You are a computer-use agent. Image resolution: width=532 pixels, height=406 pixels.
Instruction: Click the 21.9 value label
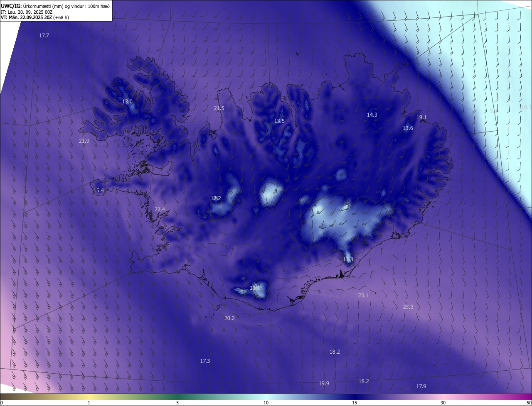(x=84, y=141)
